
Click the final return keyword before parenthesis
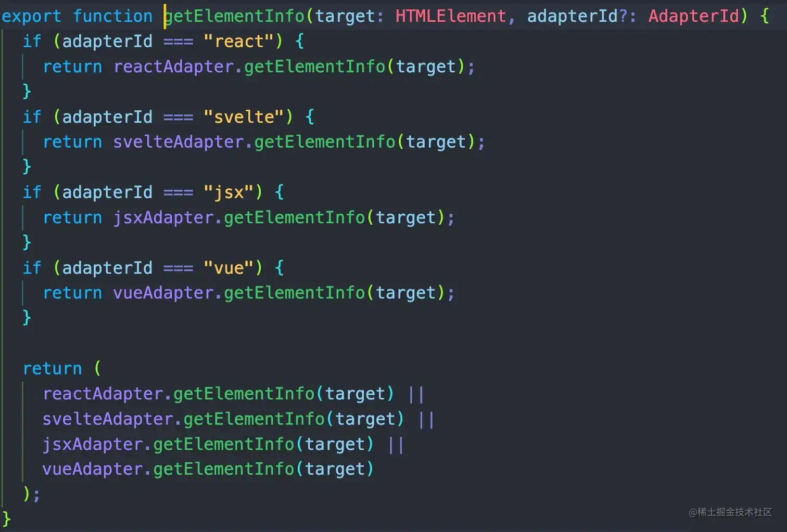[53, 369]
